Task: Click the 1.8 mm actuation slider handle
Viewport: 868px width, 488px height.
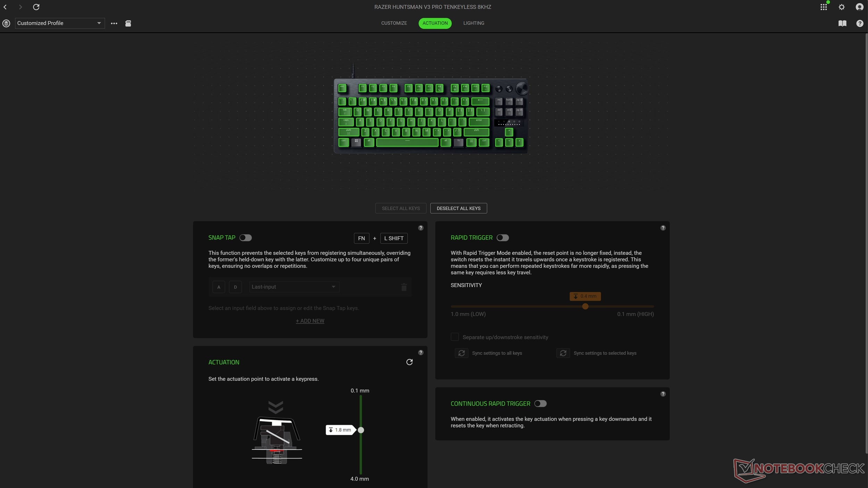Action: point(361,430)
